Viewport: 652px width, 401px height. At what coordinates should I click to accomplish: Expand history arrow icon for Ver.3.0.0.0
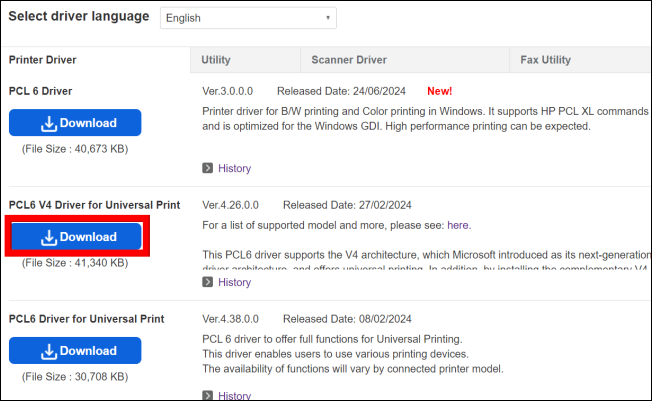point(207,168)
